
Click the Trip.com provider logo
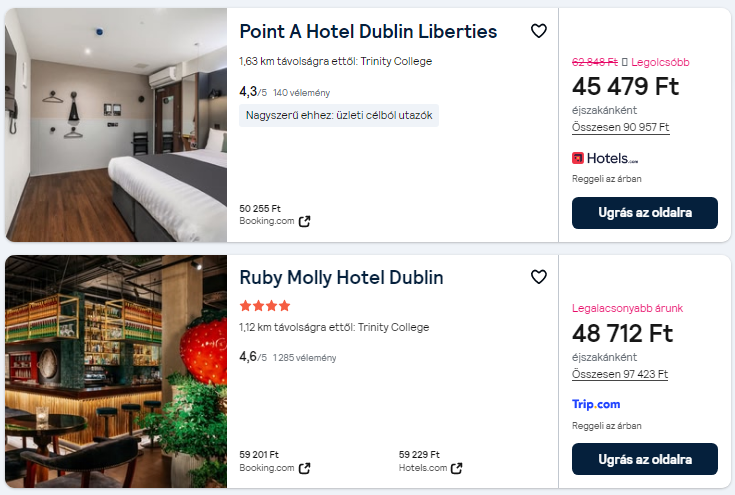pos(596,404)
